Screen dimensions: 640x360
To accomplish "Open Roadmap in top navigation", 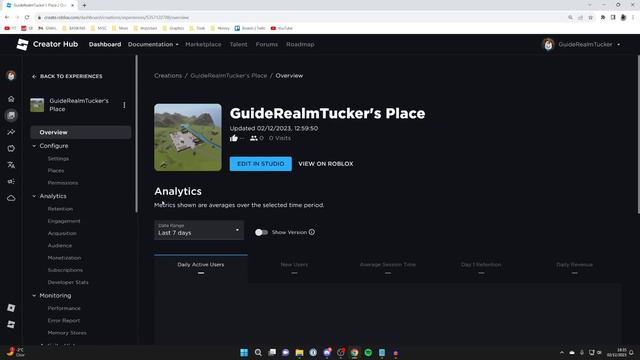I will (300, 44).
